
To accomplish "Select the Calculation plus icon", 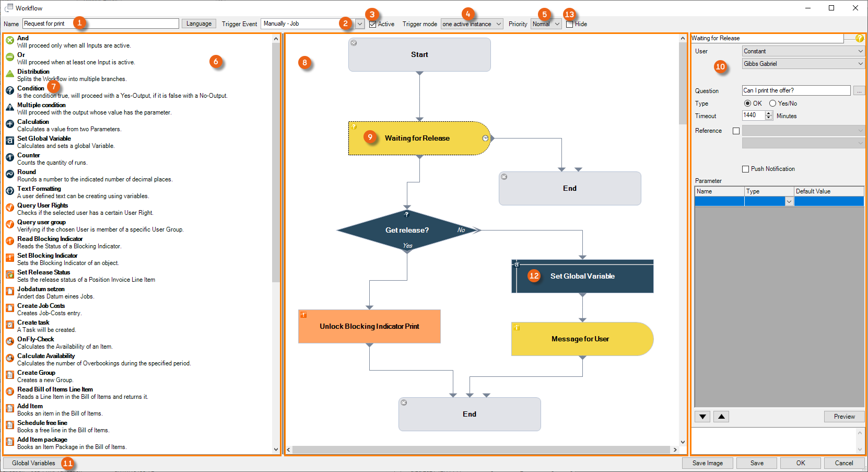I will [x=9, y=124].
